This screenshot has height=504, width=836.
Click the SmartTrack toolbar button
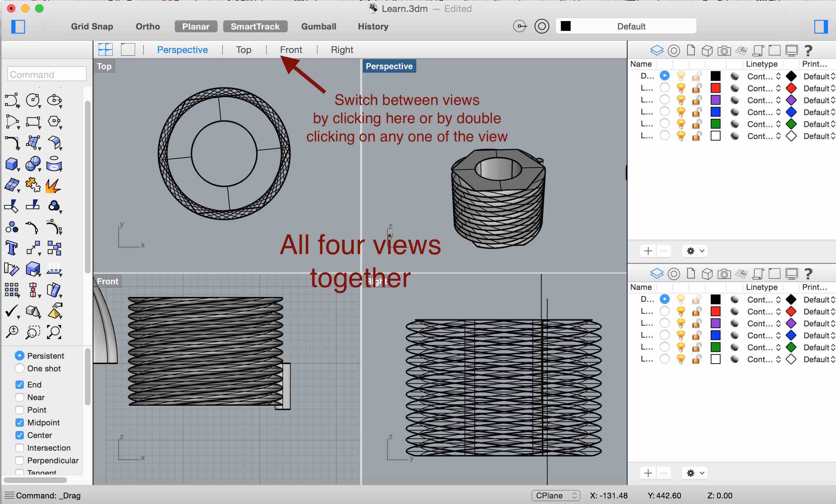tap(256, 26)
